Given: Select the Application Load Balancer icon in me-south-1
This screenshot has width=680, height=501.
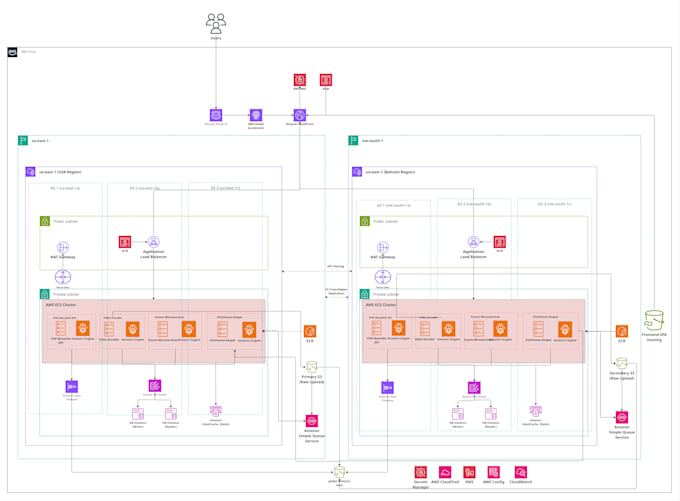Looking at the screenshot, I should 474,242.
